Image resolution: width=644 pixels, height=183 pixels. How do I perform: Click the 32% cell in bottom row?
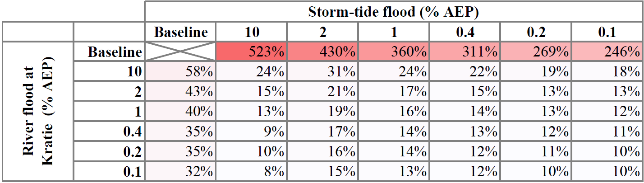point(180,171)
